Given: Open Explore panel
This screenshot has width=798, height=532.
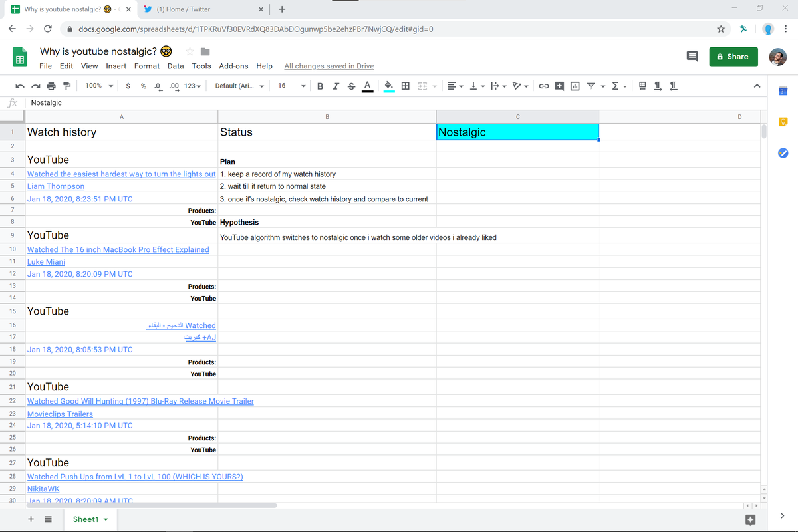Looking at the screenshot, I should pos(749,519).
